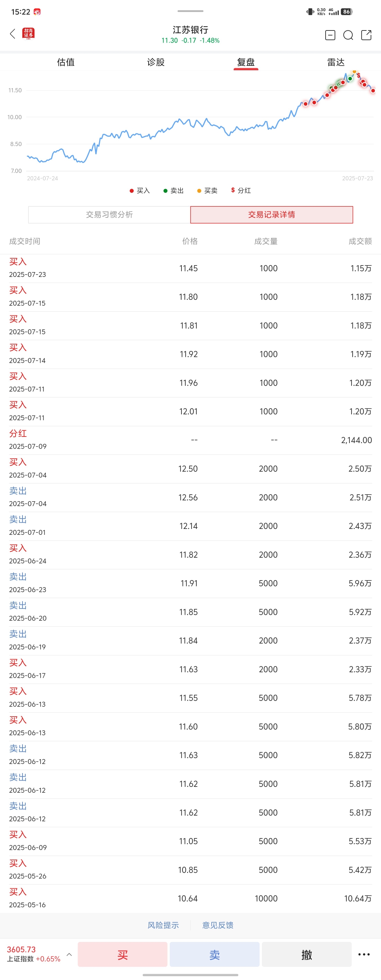Toggle 买卖 legend item
Image resolution: width=381 pixels, height=980 pixels.
coord(207,191)
